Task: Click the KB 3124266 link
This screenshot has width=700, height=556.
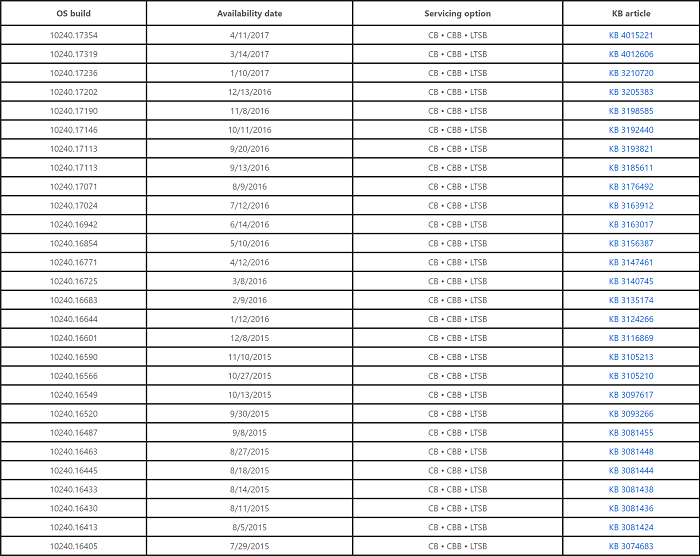Action: (631, 319)
